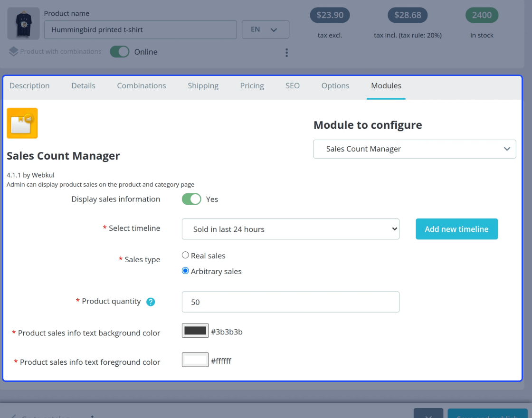Click the Product quantity input field

pos(291,302)
